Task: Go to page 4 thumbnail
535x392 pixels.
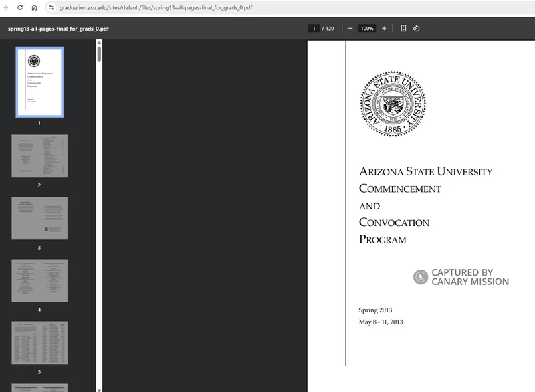Action: click(39, 280)
